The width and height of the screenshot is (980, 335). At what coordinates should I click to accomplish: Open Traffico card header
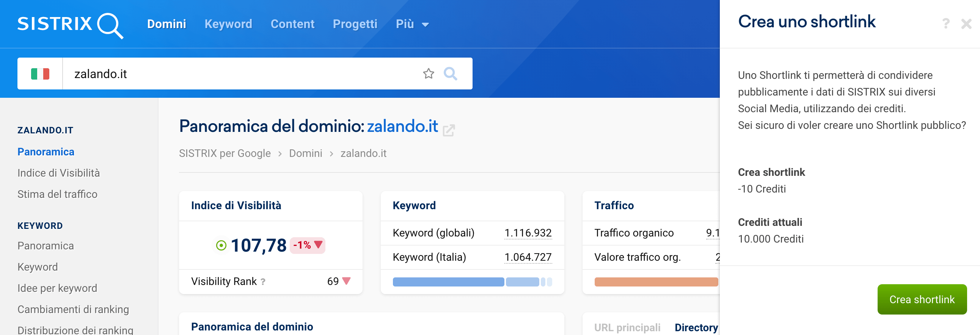click(614, 206)
